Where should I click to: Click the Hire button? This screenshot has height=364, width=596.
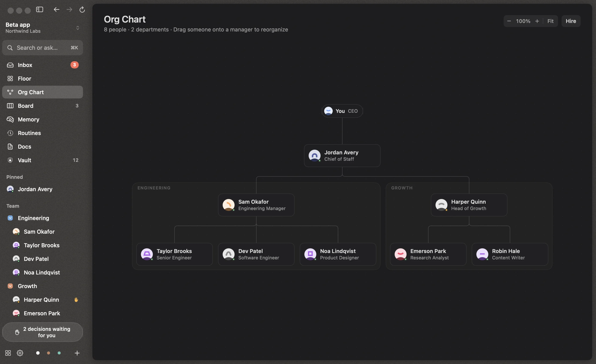pyautogui.click(x=571, y=21)
